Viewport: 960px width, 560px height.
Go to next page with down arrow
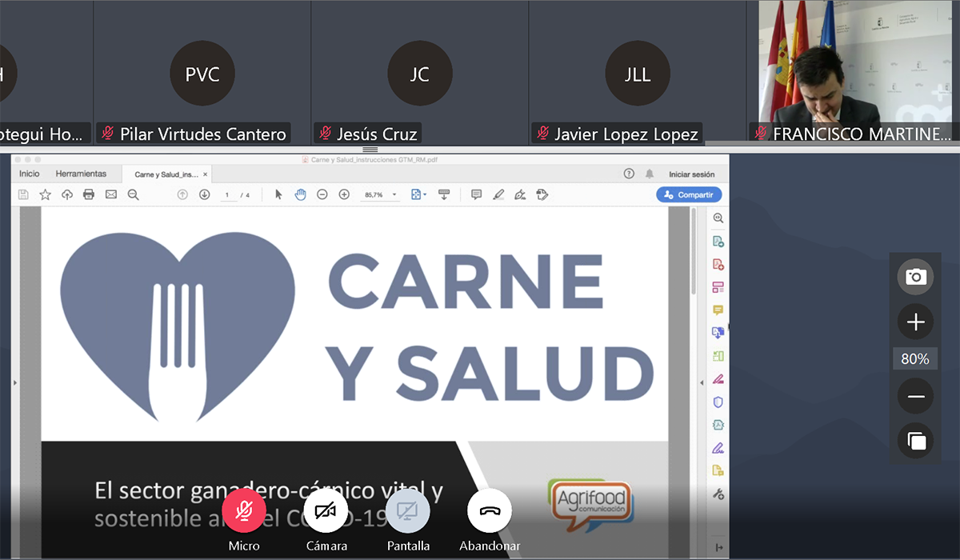[204, 194]
